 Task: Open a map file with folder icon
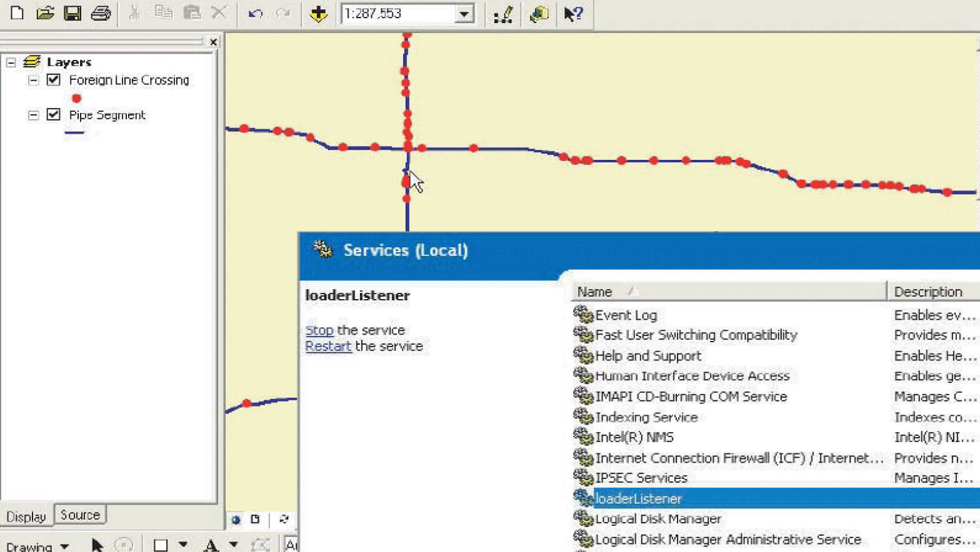tap(45, 13)
